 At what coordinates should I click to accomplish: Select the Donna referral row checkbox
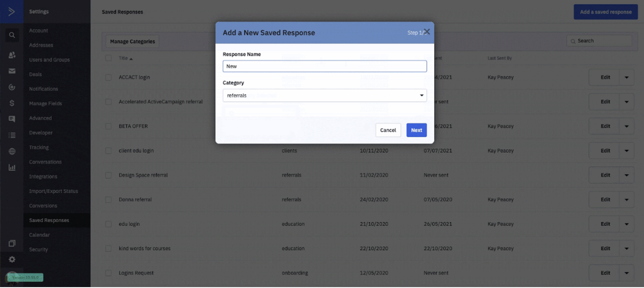click(x=108, y=199)
